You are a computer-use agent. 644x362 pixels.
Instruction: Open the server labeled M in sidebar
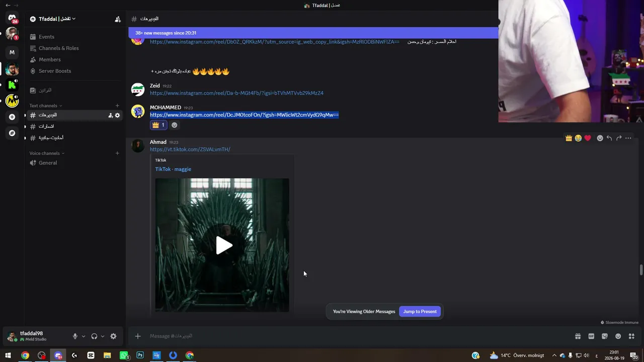click(x=12, y=52)
